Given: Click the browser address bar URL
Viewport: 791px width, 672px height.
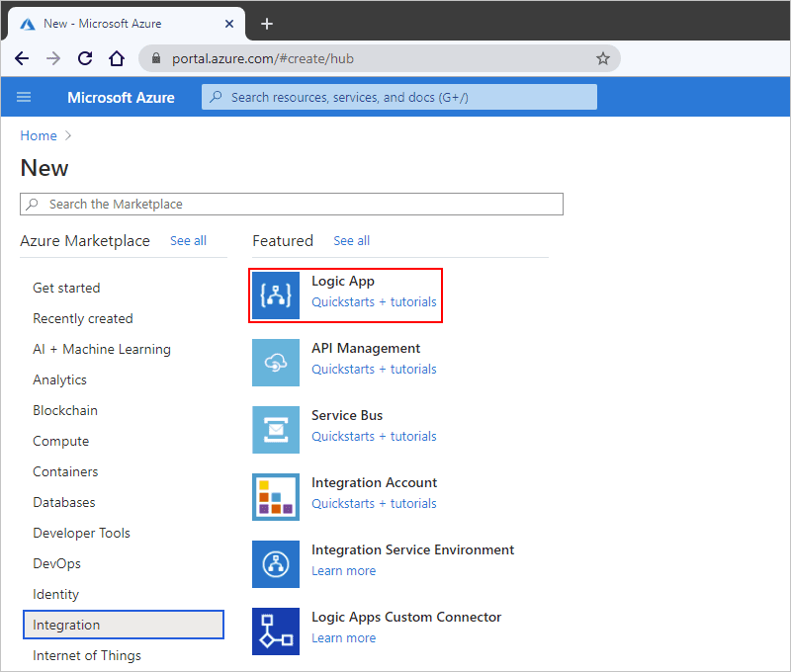Looking at the screenshot, I should point(263,59).
